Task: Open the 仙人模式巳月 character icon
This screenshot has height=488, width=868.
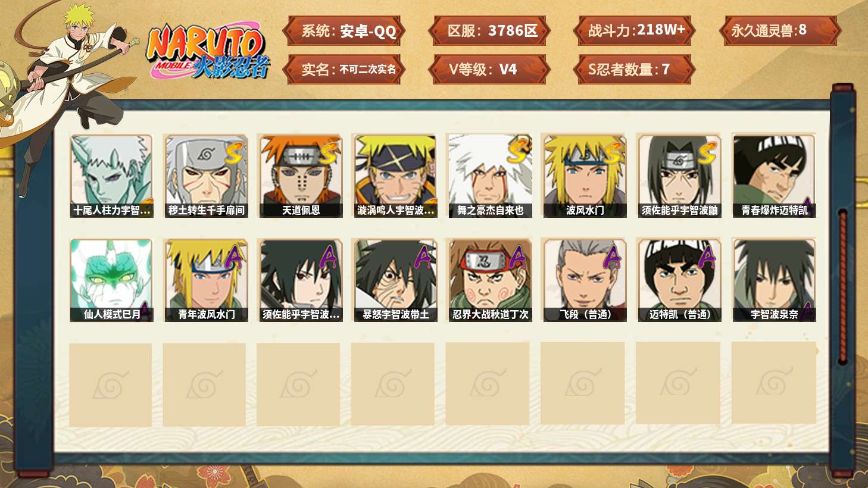Action: pyautogui.click(x=111, y=280)
